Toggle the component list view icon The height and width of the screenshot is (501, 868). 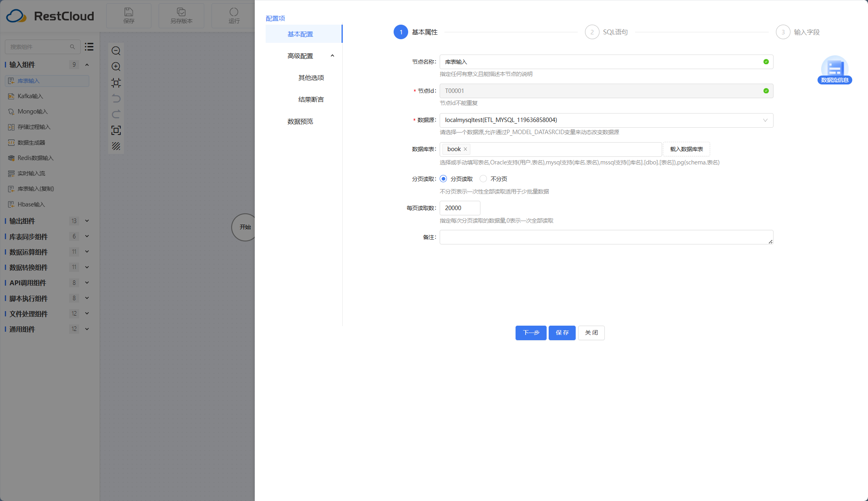pyautogui.click(x=89, y=47)
